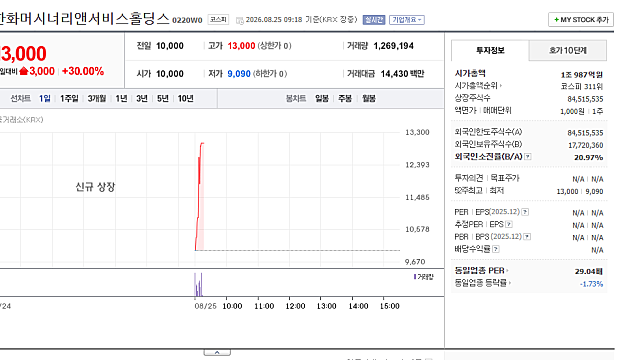The width and height of the screenshot is (640, 360).
Task: Click the 52주최고 label
Action: coord(469,190)
